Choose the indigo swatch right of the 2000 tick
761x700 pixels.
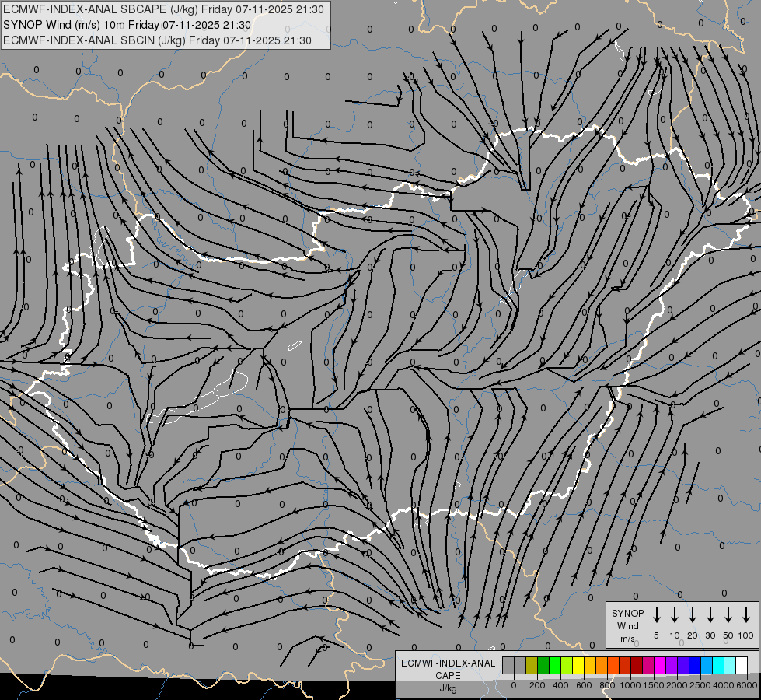point(683,665)
